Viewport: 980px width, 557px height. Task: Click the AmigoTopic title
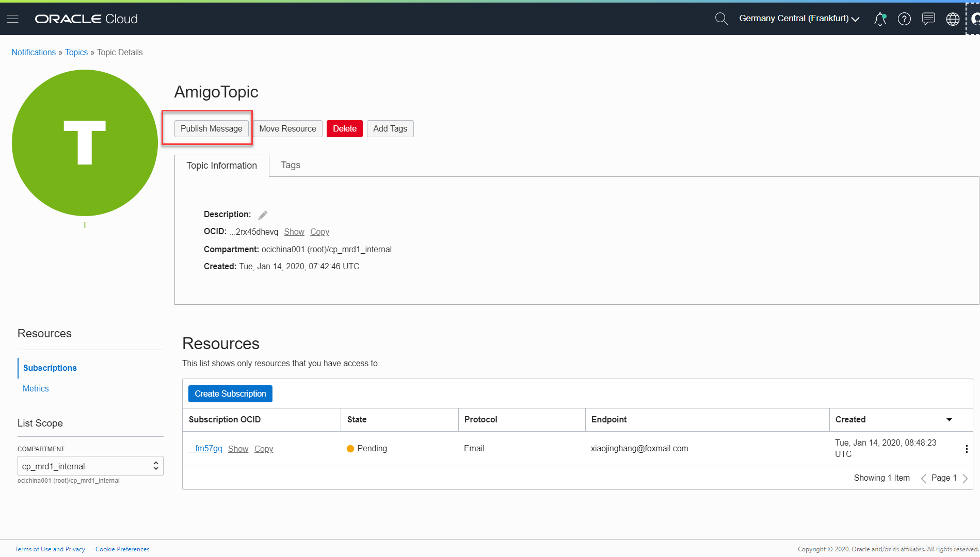point(216,92)
